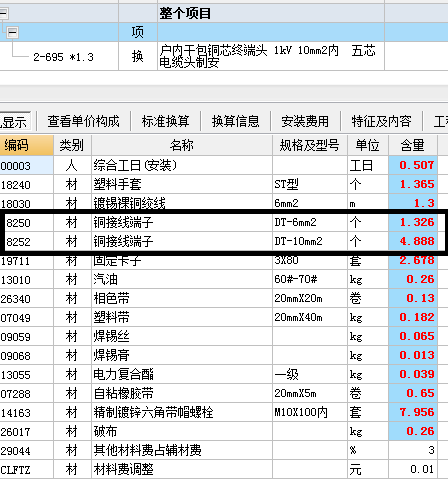Select the 综合工日(安装) name cell

pyautogui.click(x=182, y=165)
